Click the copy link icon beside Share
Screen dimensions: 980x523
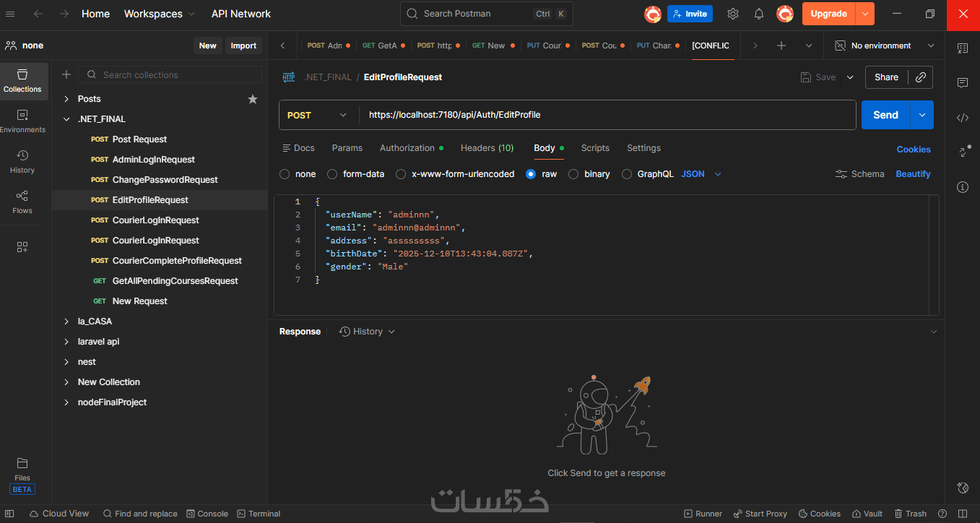click(921, 77)
